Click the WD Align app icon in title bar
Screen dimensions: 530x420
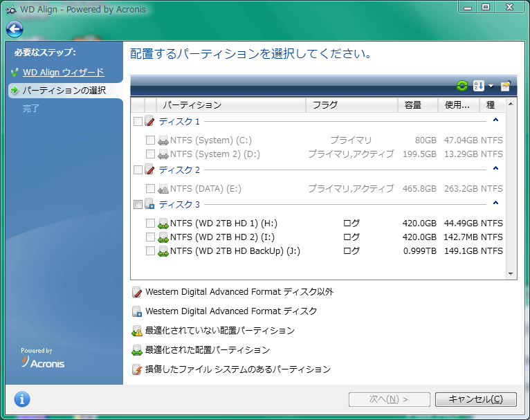tap(11, 10)
